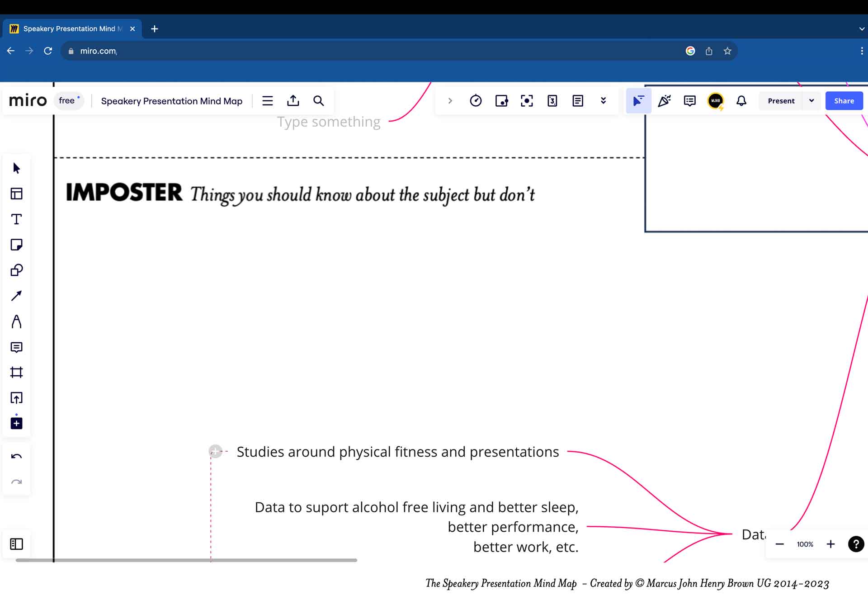Screen dimensions: 868x614
Task: Open the board main menu
Action: (268, 100)
